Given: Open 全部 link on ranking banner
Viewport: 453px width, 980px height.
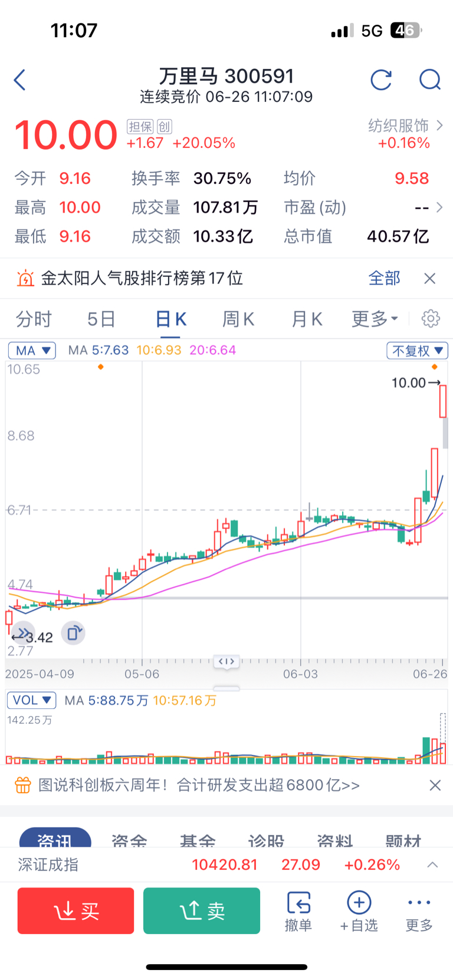Looking at the screenshot, I should click(x=384, y=278).
